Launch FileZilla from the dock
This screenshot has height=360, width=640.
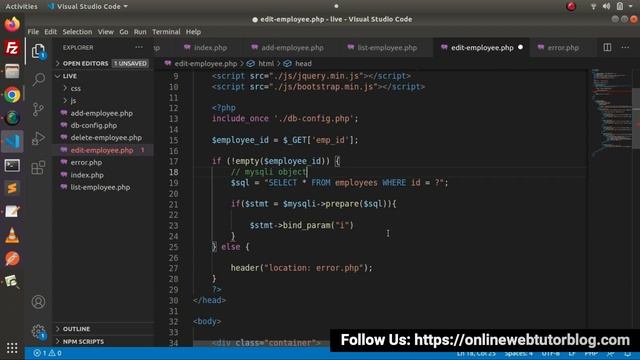click(x=12, y=48)
